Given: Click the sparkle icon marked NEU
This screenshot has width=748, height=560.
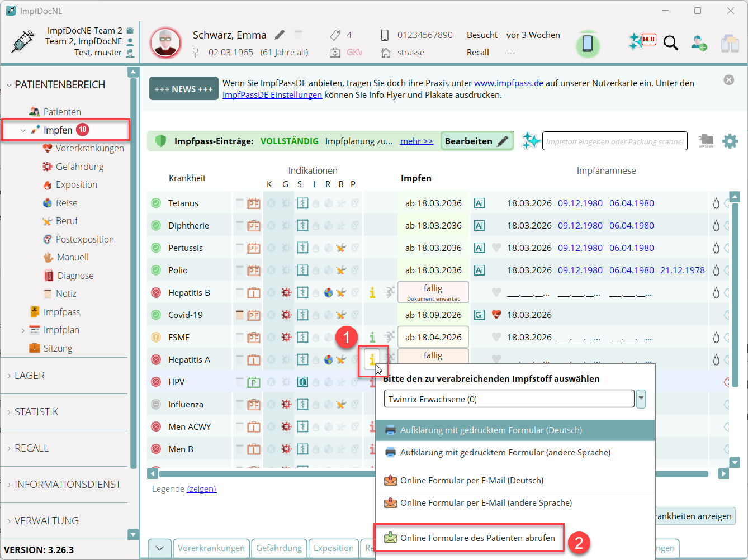Looking at the screenshot, I should (x=641, y=41).
